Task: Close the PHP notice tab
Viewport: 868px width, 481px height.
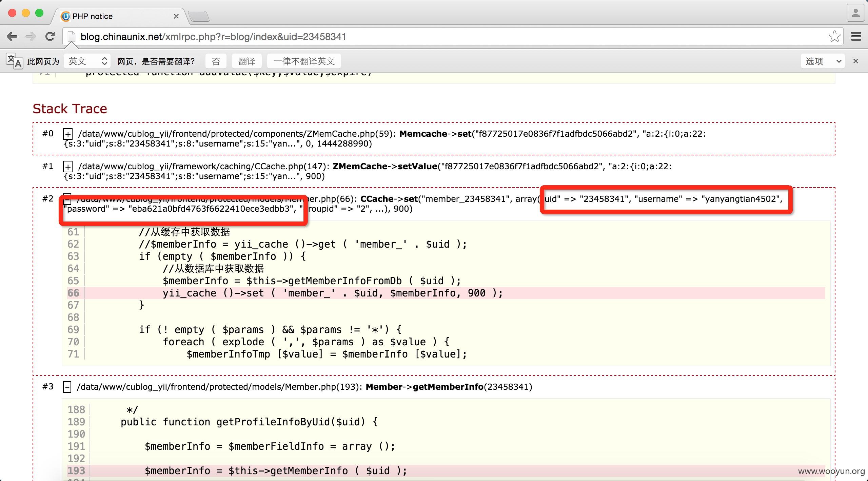Action: [176, 16]
